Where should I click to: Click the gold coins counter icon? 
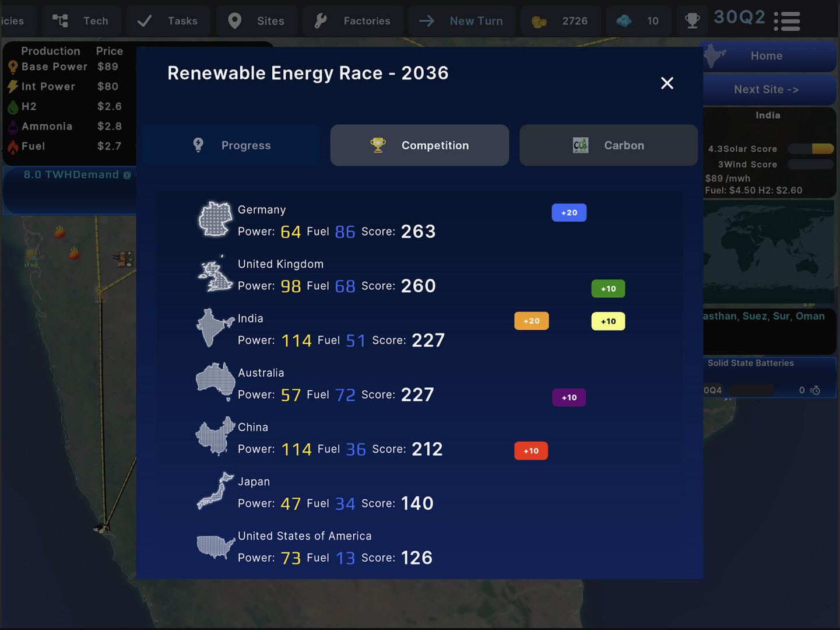[538, 21]
